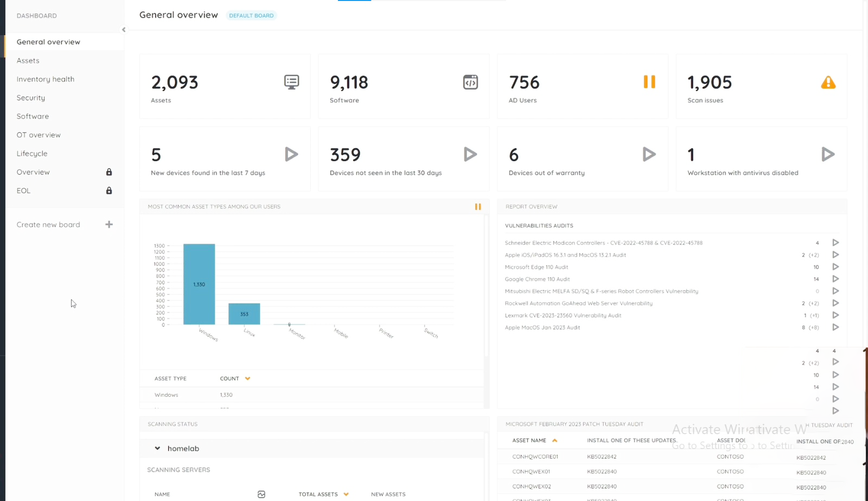This screenshot has height=501, width=868.
Task: Open Workstation with antivirus disabled report arrow
Action: [828, 154]
